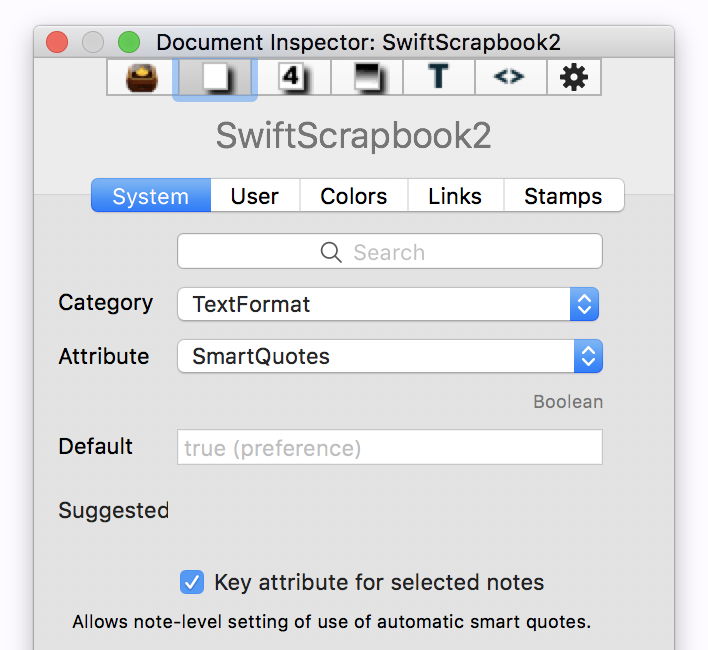
Task: Select the Document inspector icon
Action: click(215, 77)
